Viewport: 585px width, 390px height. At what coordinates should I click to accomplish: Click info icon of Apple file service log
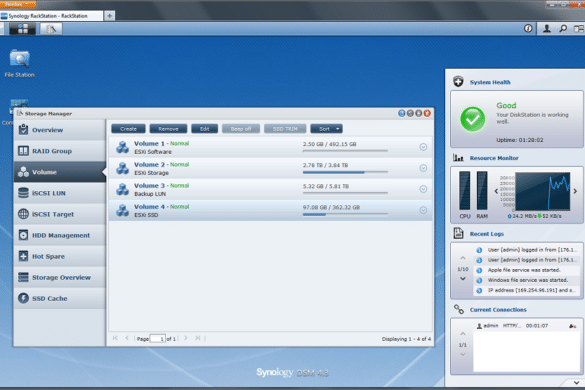point(479,270)
